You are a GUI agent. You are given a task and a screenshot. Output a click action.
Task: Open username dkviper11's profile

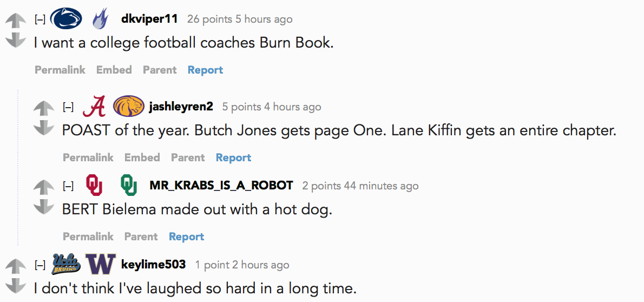click(149, 19)
